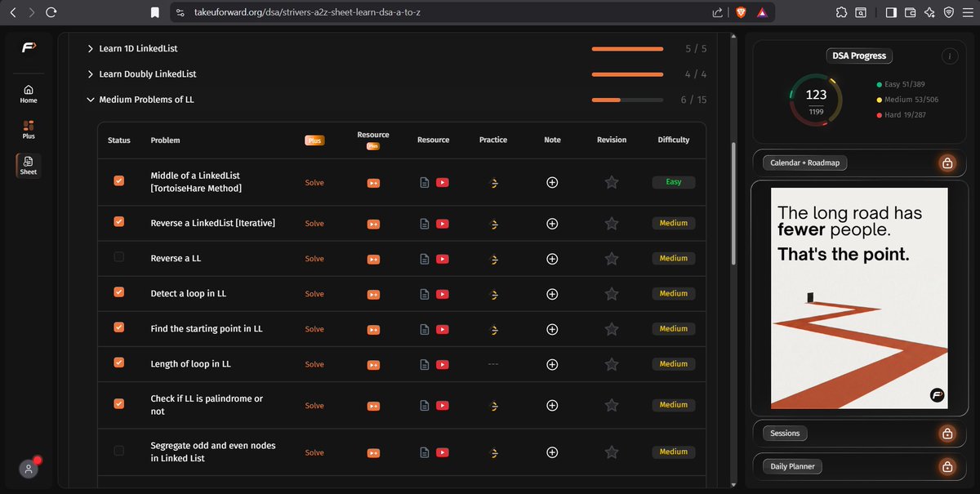980x494 pixels.
Task: Click the Plus badge column header
Action: click(x=314, y=140)
